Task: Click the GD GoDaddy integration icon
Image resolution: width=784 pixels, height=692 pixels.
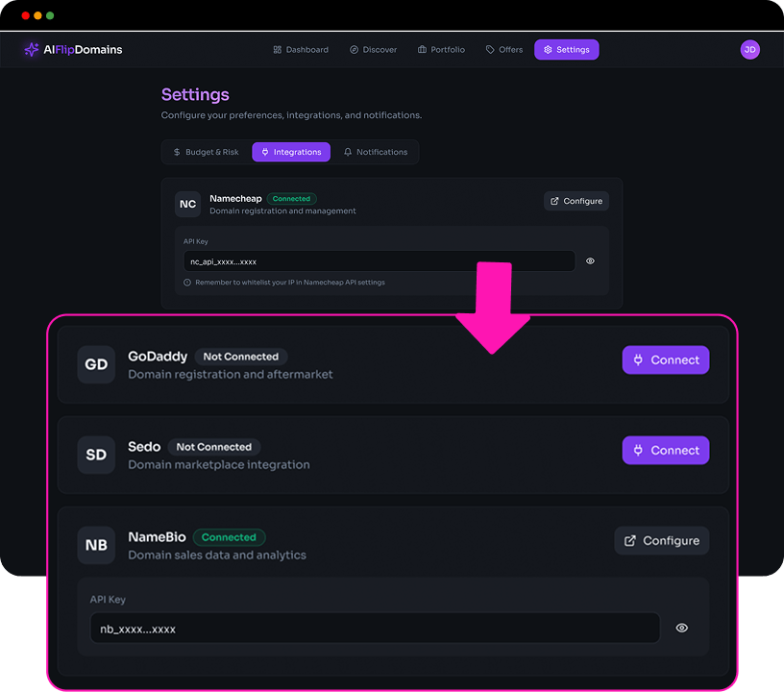Action: click(96, 365)
